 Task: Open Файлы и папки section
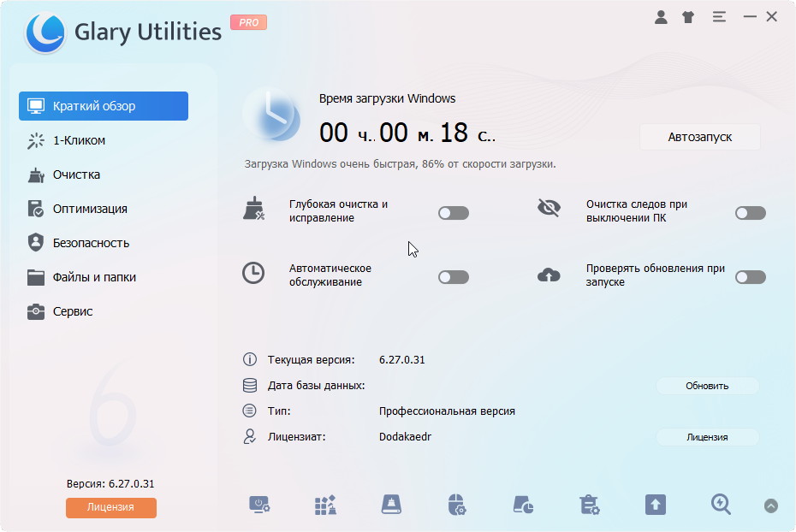[x=104, y=277]
